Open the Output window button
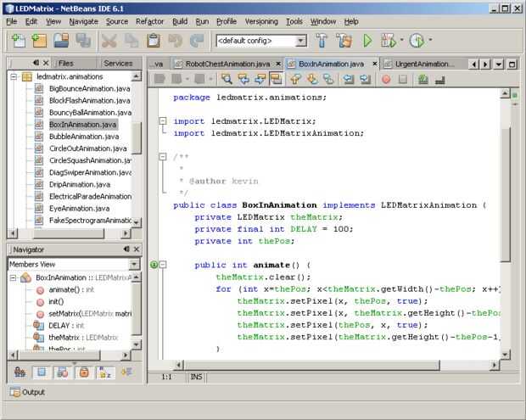Image resolution: width=526 pixels, height=420 pixels. click(x=27, y=392)
